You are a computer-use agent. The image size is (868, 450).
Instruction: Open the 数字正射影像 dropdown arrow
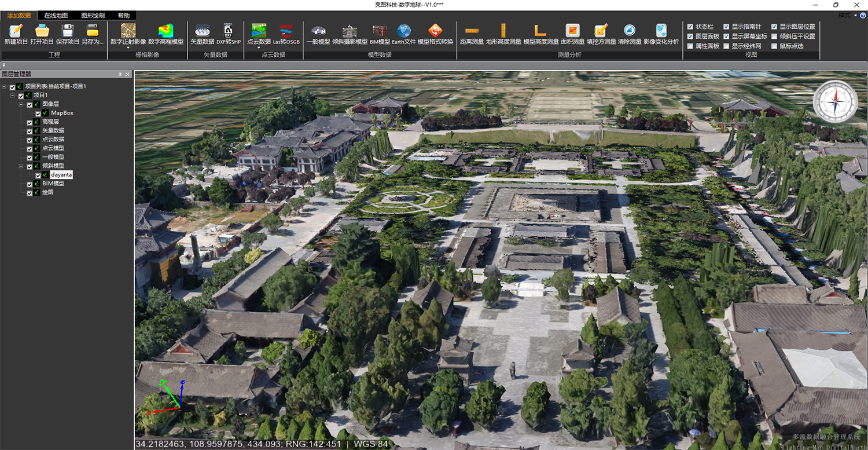128,47
